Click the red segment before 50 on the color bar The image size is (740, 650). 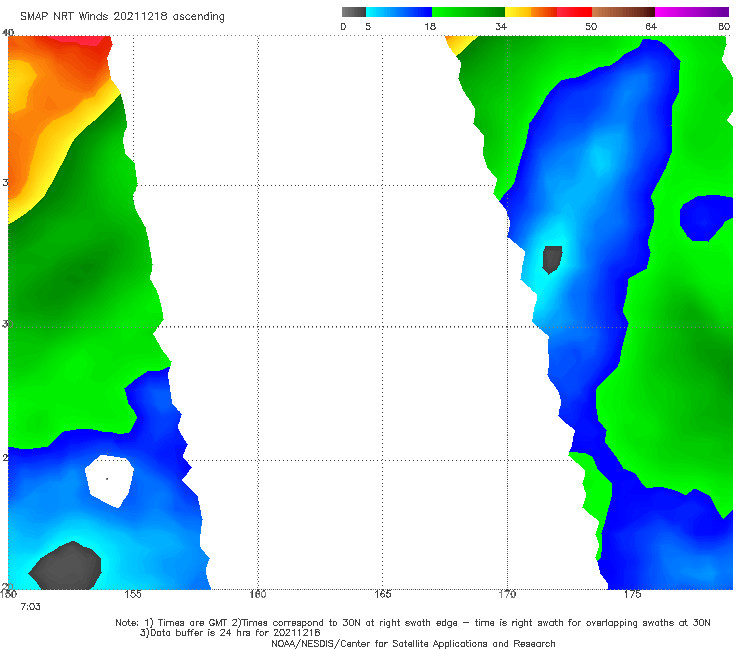coord(574,12)
